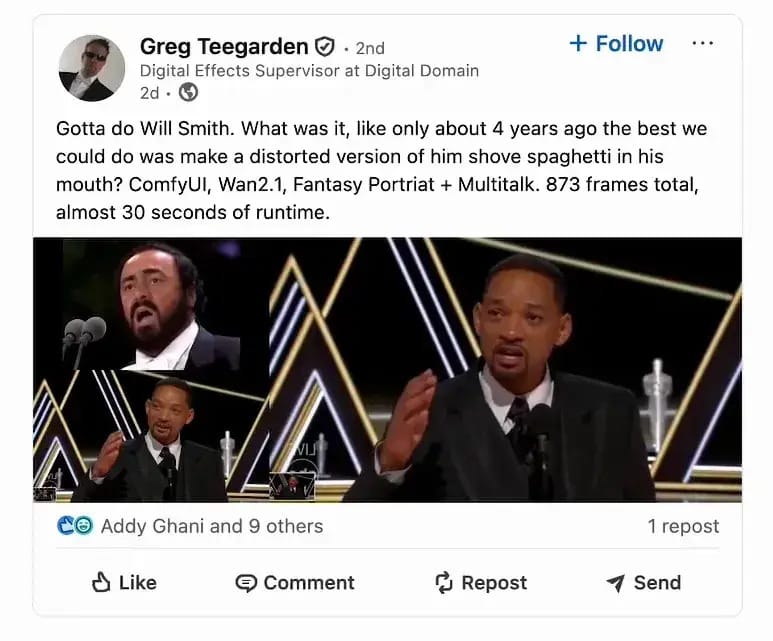This screenshot has height=641, width=773.
Task: Open the 1 repost link
Action: 683,526
